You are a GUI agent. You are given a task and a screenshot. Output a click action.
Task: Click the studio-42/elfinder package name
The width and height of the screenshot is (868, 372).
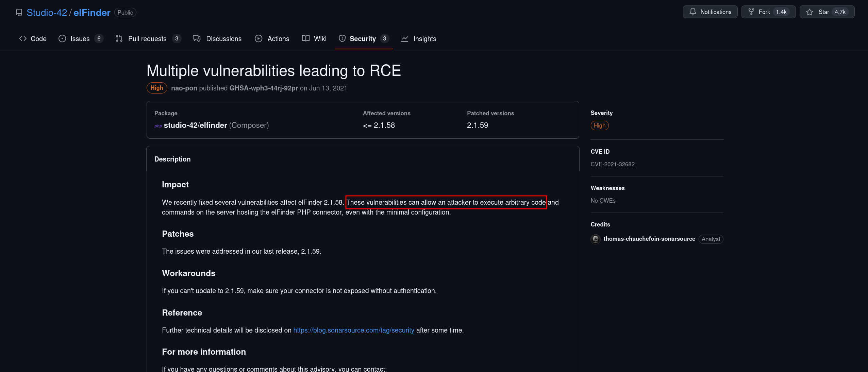pos(195,125)
